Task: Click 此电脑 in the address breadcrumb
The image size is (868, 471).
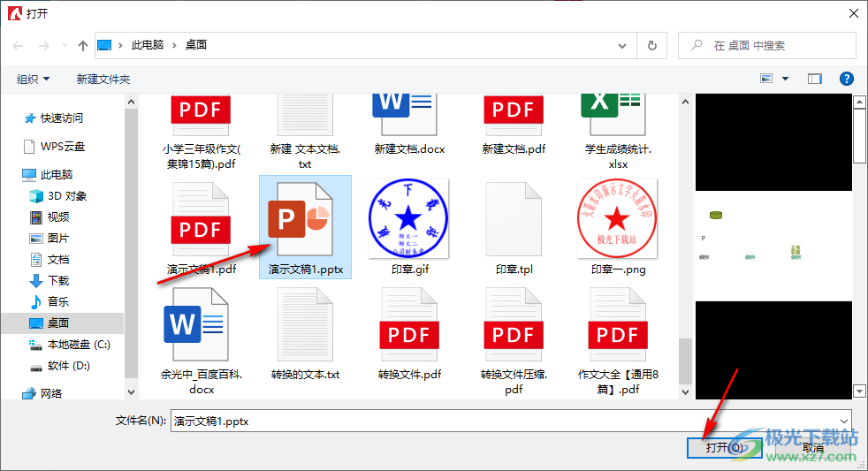Action: point(148,45)
